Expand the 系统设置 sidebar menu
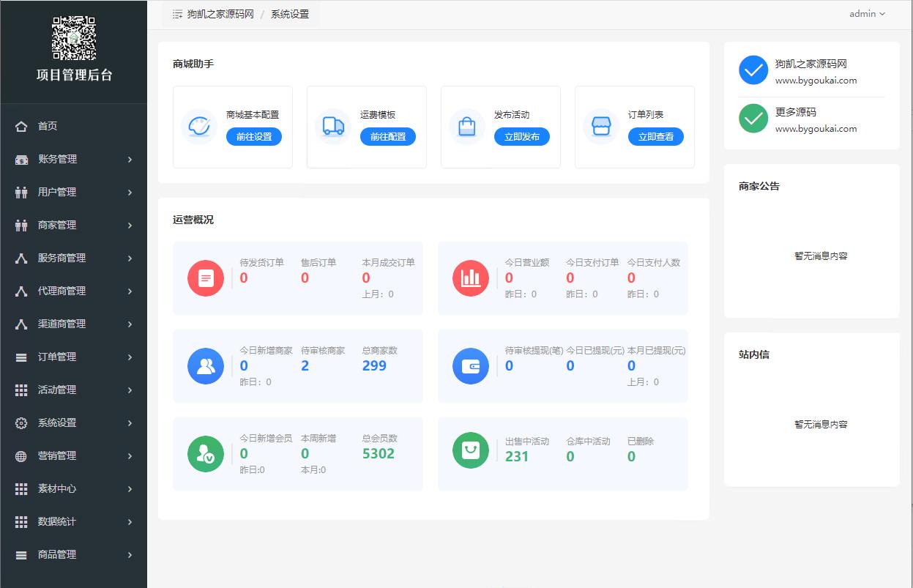This screenshot has height=588, width=913. coord(73,423)
